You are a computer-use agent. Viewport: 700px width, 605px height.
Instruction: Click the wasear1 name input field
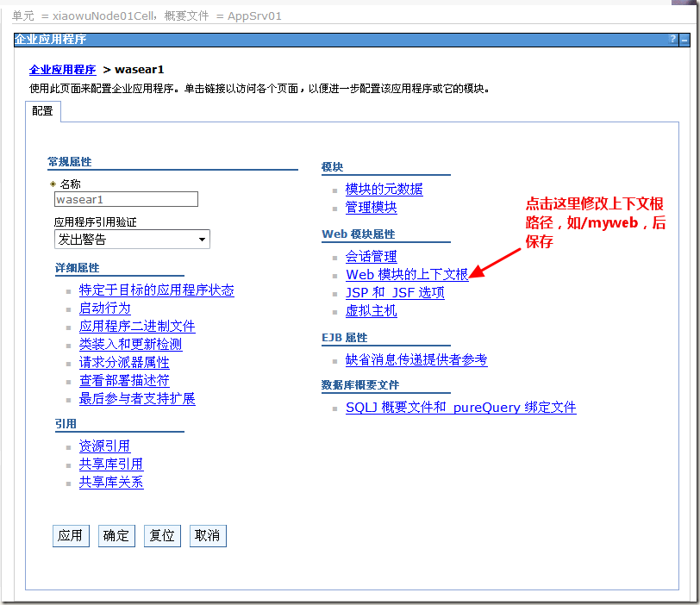tap(126, 198)
